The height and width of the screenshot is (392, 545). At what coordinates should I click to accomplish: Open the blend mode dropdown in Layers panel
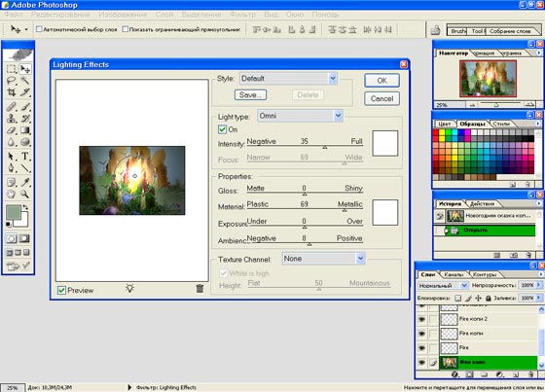pyautogui.click(x=443, y=285)
